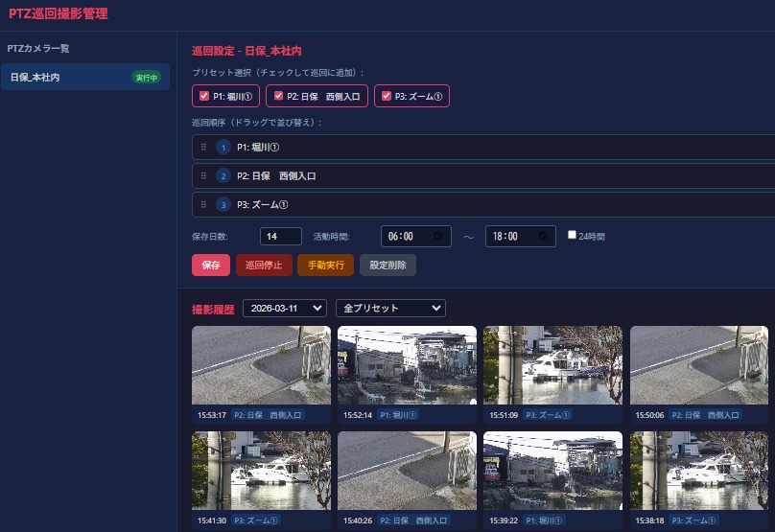Click the 実行中 status badge

(147, 78)
